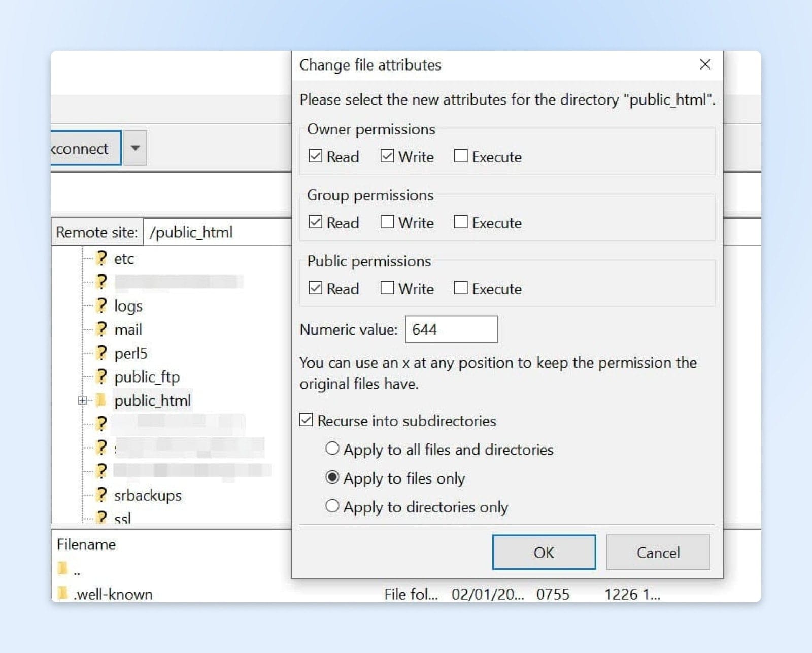This screenshot has width=812, height=653.
Task: Click the folder icon next to etc
Action: (x=101, y=258)
